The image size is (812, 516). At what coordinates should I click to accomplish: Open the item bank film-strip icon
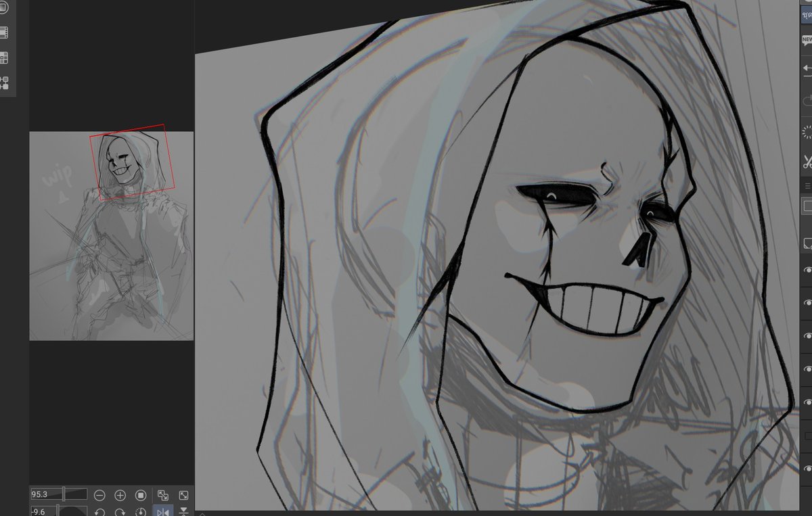tap(3, 32)
